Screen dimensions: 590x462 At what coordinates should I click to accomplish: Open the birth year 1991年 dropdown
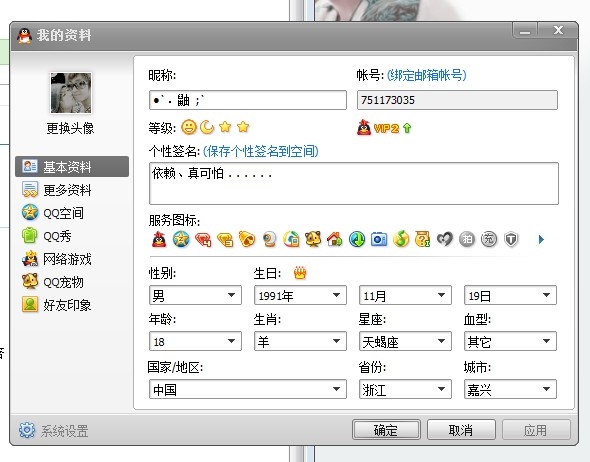tap(300, 295)
